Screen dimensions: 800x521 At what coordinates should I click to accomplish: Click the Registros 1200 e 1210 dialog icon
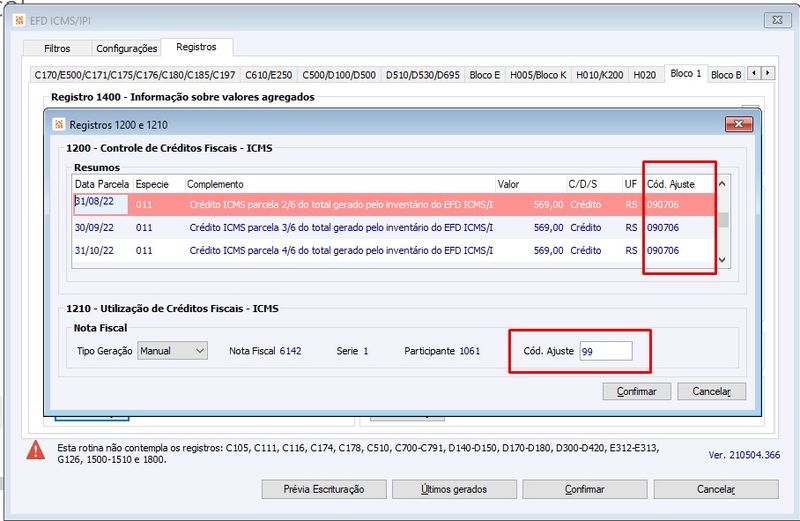[59, 125]
